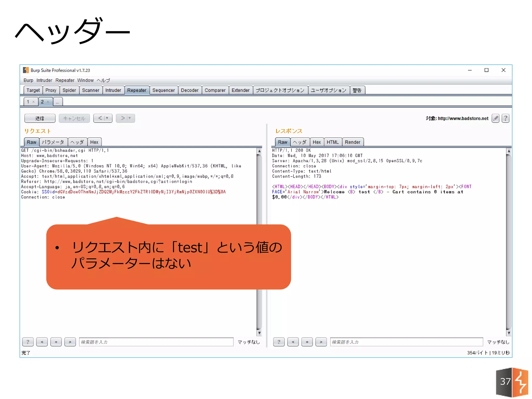
Task: Click the plus button in request search bar
Action: tap(56, 342)
